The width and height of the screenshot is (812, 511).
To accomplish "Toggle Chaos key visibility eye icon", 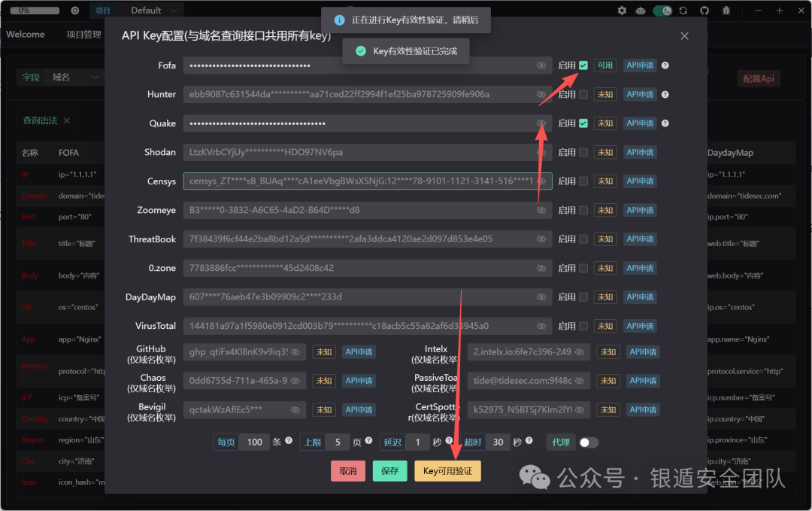I will coord(295,380).
